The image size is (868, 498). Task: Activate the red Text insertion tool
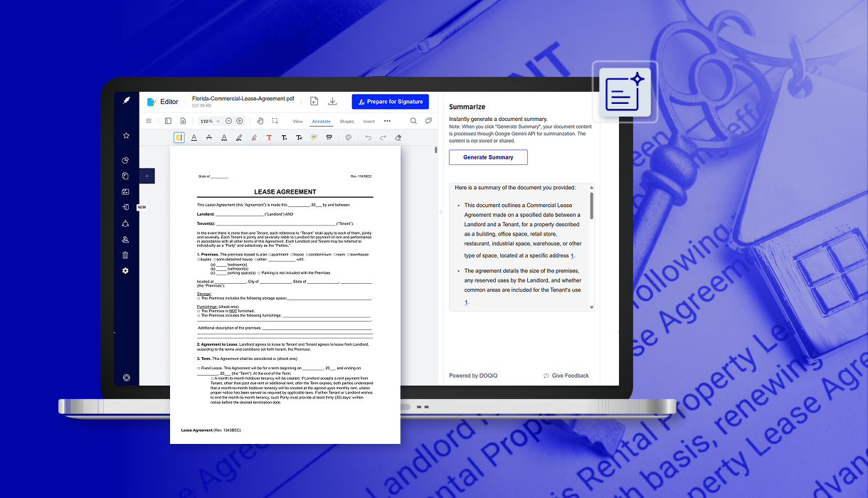coord(269,137)
